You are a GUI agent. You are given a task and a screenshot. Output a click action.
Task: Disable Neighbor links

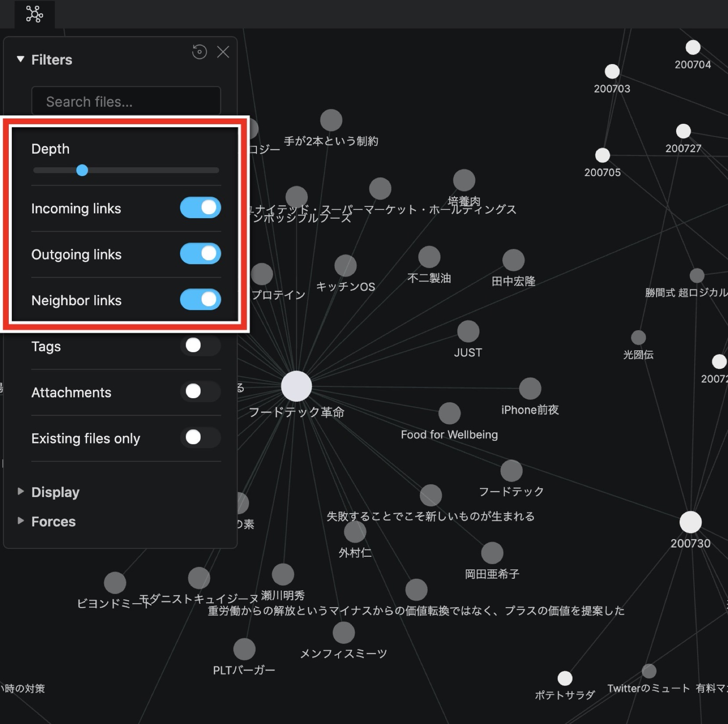point(200,300)
